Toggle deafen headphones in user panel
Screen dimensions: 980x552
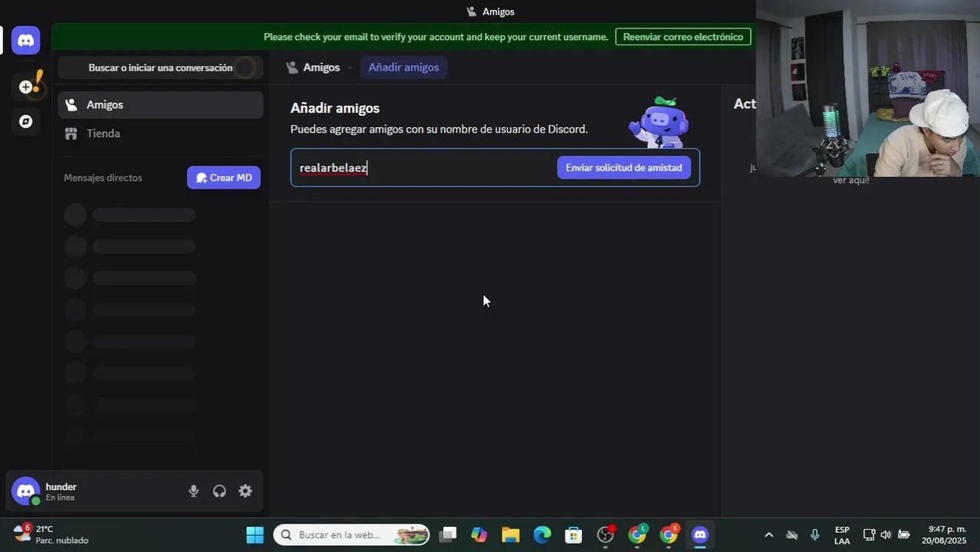point(219,491)
